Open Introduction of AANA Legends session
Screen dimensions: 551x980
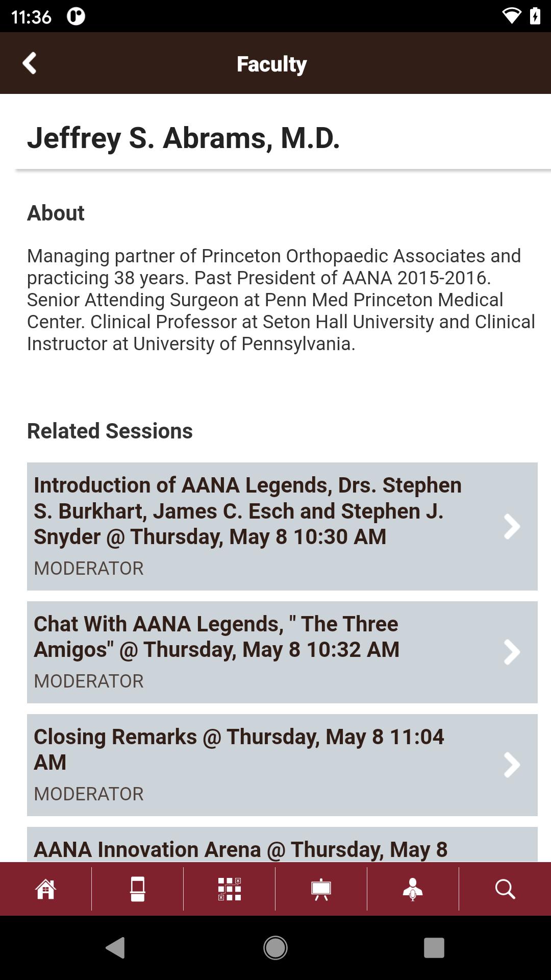pos(282,526)
